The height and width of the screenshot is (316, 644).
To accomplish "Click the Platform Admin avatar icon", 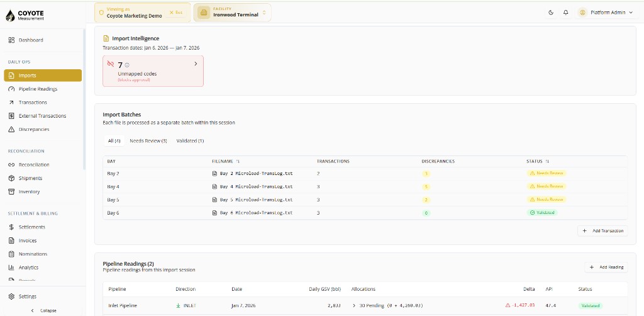I will [x=582, y=13].
